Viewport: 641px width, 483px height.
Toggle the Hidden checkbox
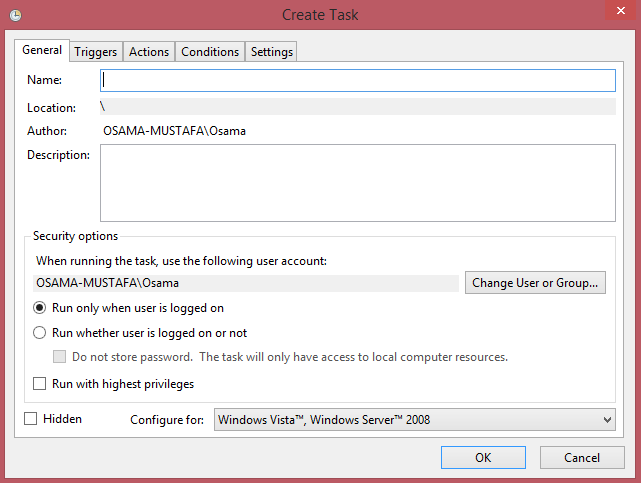tap(30, 419)
